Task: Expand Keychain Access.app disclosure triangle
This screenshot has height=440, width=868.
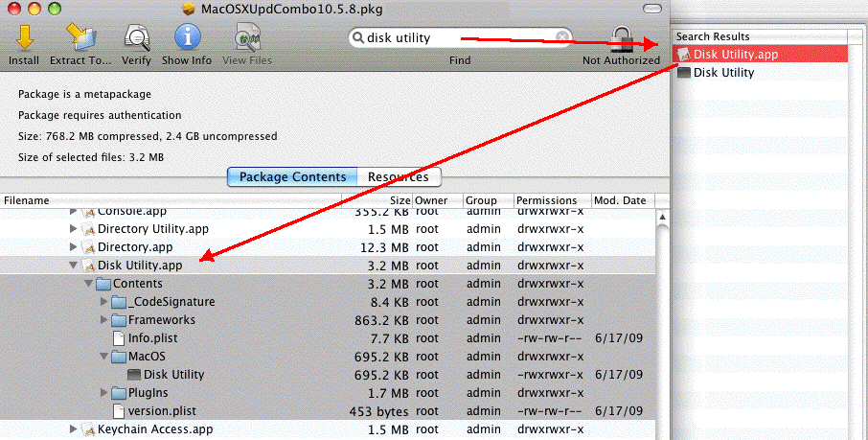Action: [x=73, y=428]
